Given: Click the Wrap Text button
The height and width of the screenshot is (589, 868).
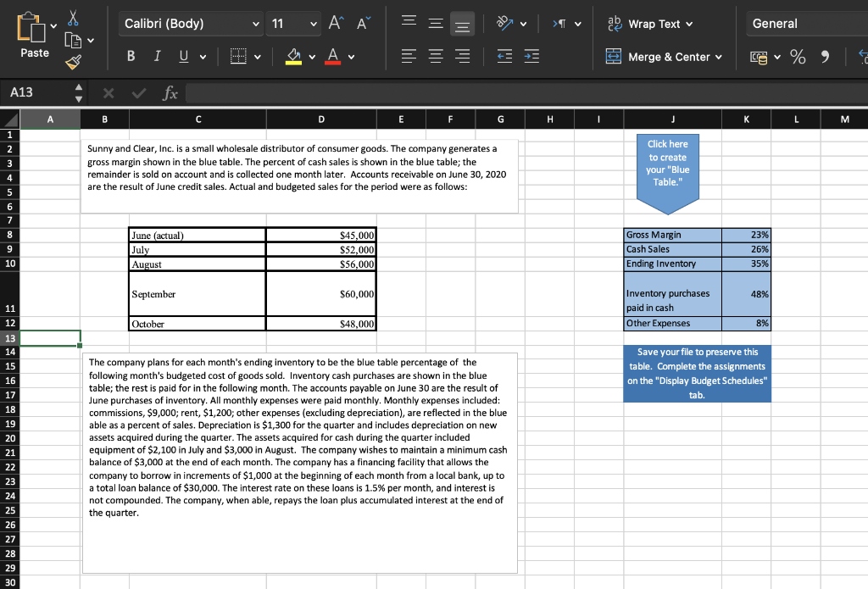Looking at the screenshot, I should (650, 24).
